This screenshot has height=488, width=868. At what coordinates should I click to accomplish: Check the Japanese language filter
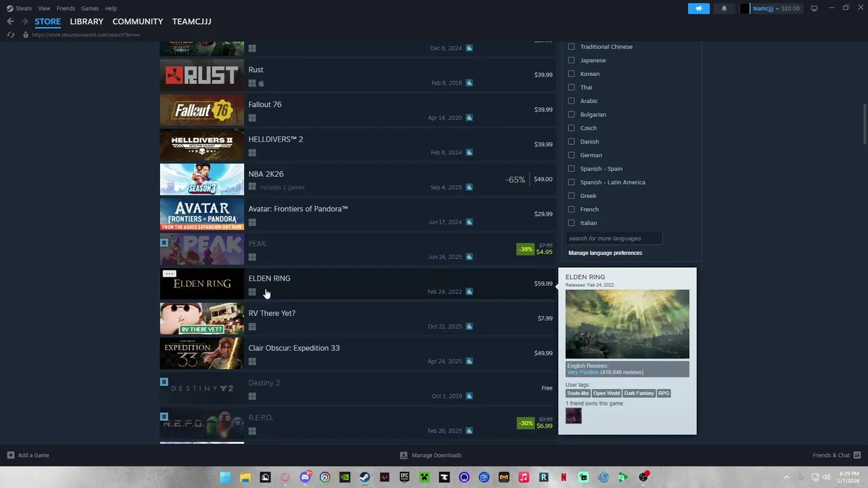pos(571,60)
